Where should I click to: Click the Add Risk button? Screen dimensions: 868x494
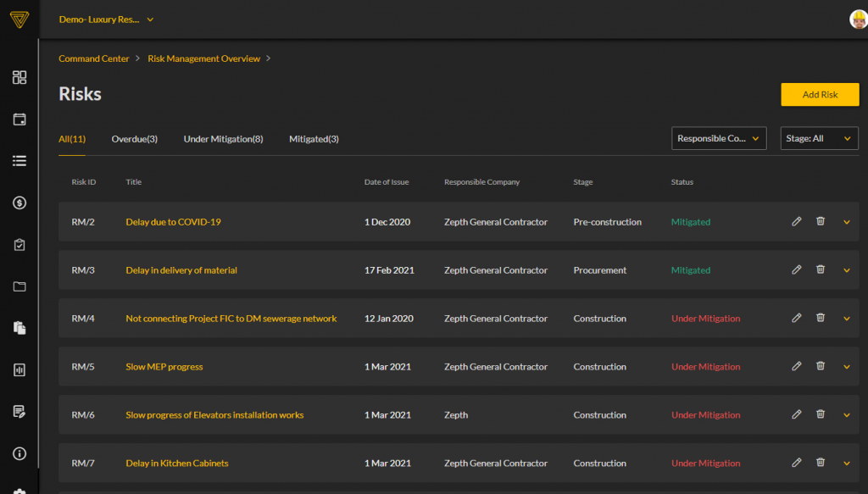tap(820, 95)
